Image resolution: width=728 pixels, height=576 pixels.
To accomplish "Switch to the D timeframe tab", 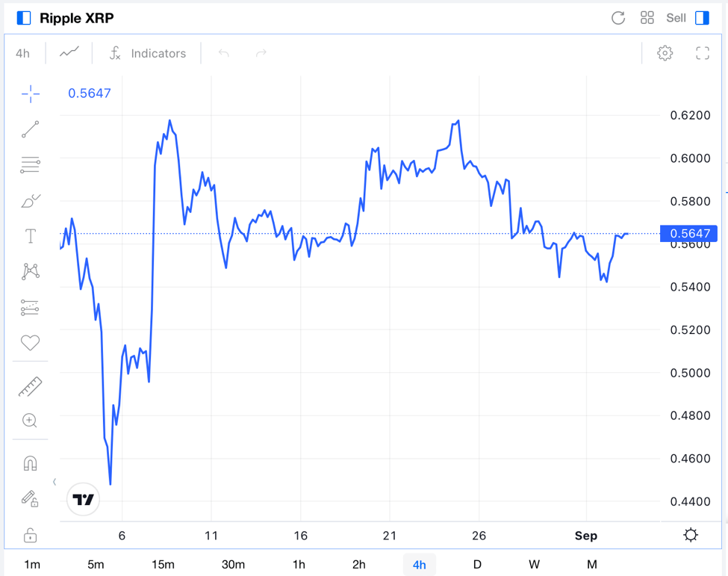I will (477, 564).
